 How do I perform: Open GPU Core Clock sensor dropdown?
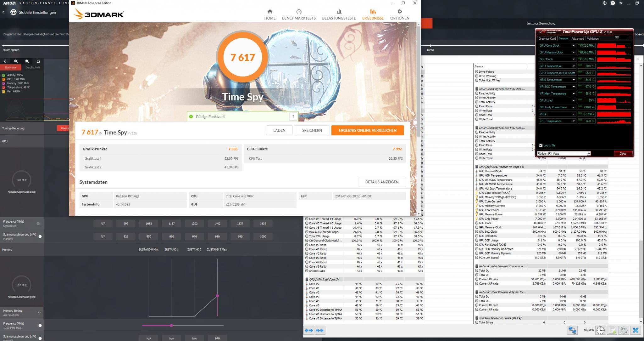[574, 46]
